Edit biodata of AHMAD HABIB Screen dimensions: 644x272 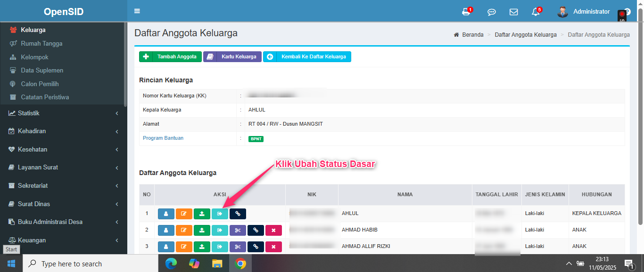click(x=184, y=230)
